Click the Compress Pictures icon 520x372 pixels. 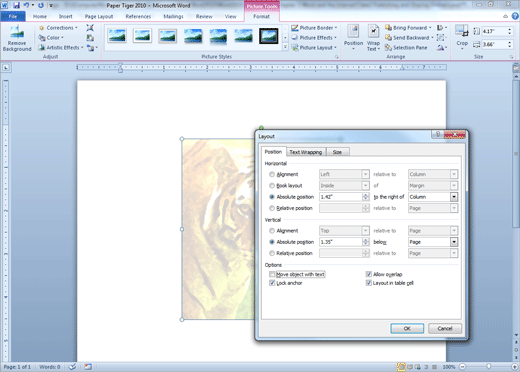coord(90,28)
